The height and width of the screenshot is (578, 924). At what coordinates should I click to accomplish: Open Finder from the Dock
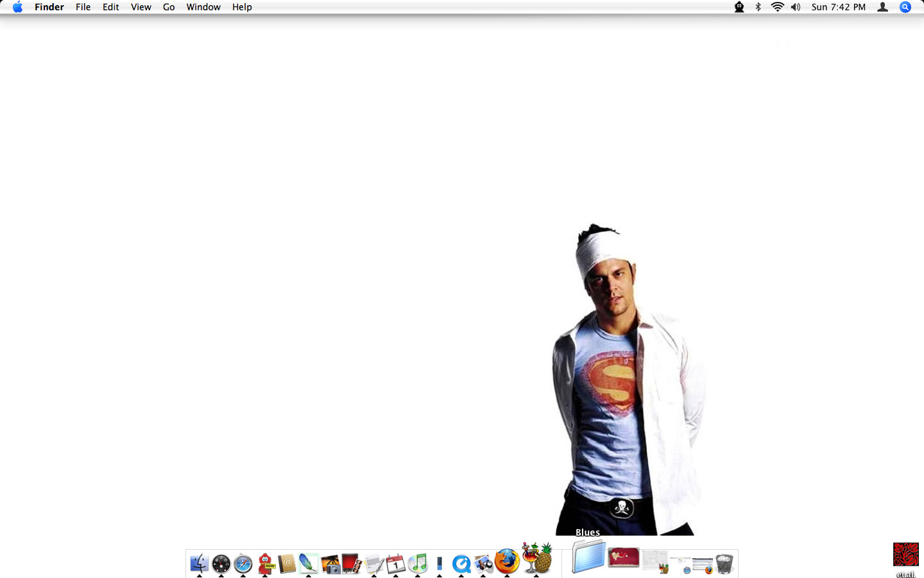(x=200, y=563)
